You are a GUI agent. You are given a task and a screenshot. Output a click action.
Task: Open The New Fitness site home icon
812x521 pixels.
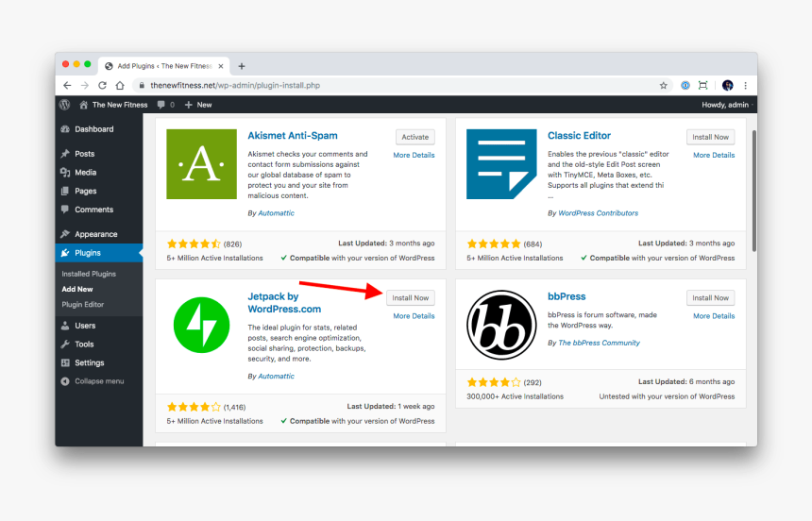83,105
